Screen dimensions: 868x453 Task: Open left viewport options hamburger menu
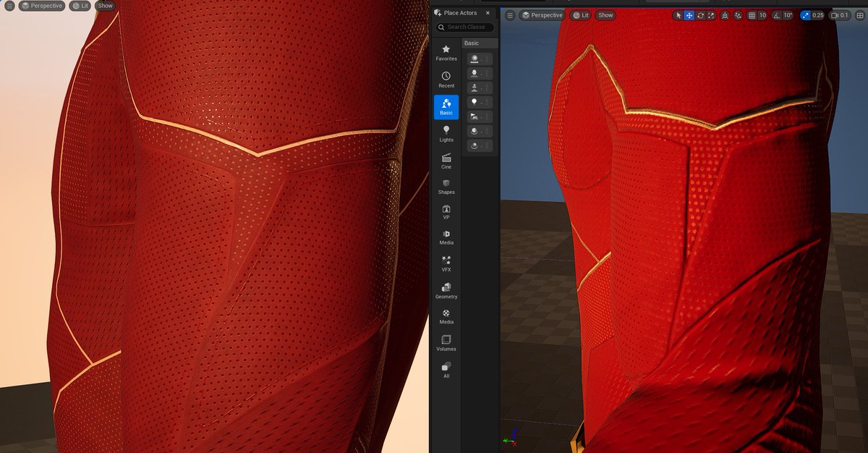point(10,6)
